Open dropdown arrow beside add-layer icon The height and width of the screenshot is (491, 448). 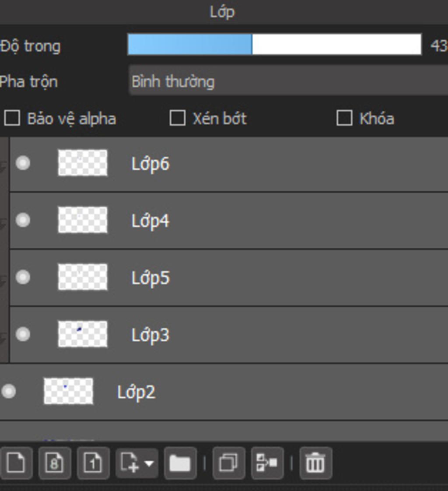pyautogui.click(x=149, y=463)
